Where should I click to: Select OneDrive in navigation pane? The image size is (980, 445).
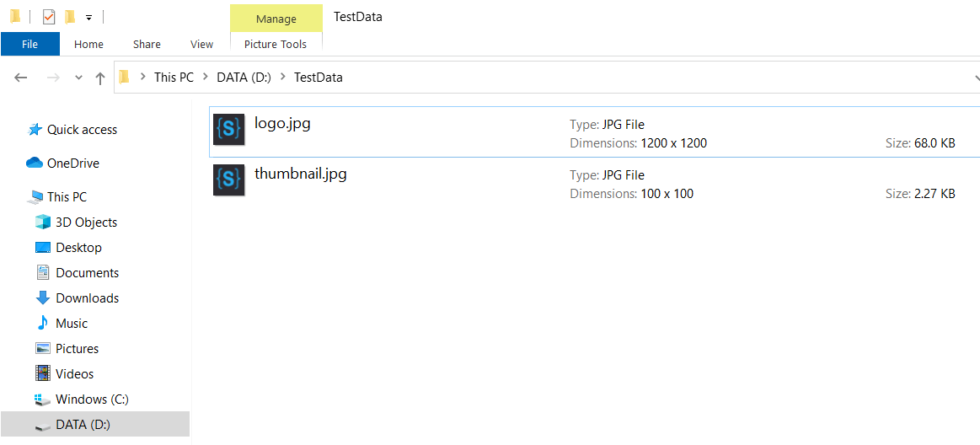click(73, 164)
